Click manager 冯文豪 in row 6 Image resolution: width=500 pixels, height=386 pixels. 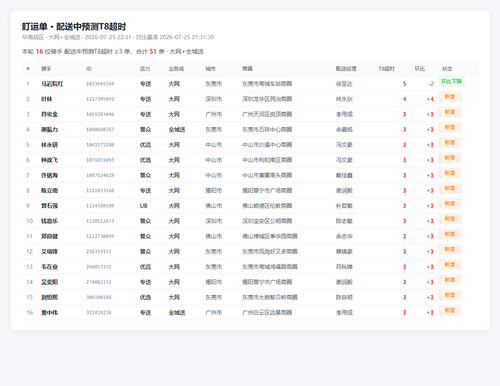click(x=344, y=160)
